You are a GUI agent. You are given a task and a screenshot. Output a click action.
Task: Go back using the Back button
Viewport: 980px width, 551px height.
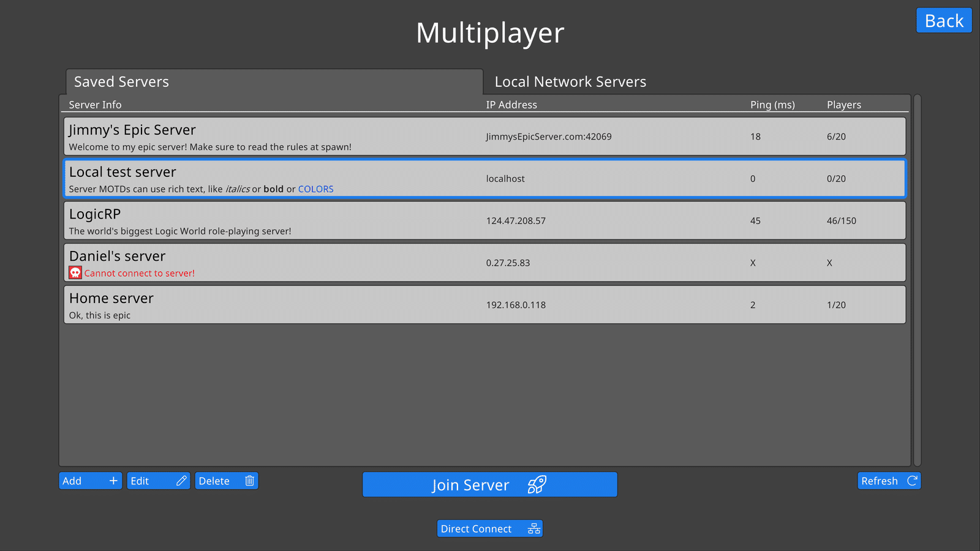(944, 21)
